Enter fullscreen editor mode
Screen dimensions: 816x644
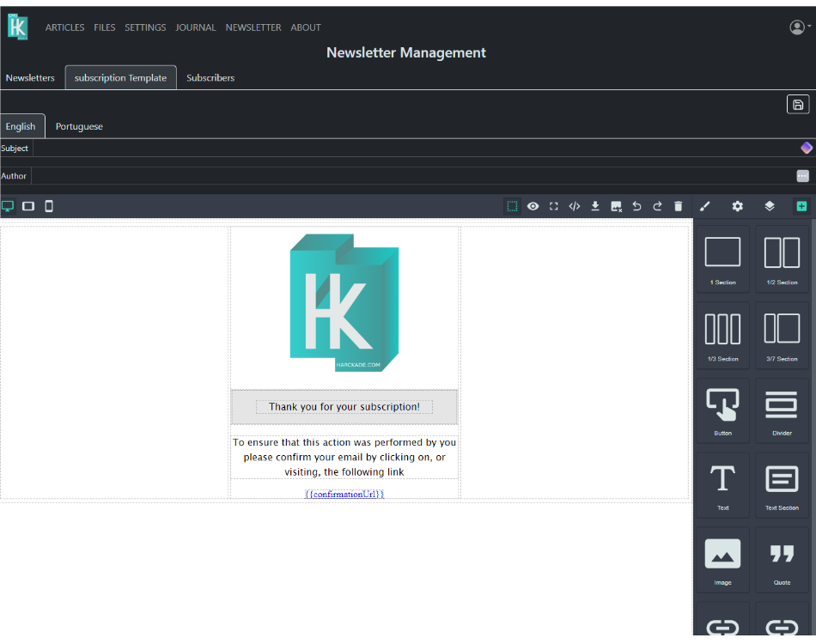point(554,206)
